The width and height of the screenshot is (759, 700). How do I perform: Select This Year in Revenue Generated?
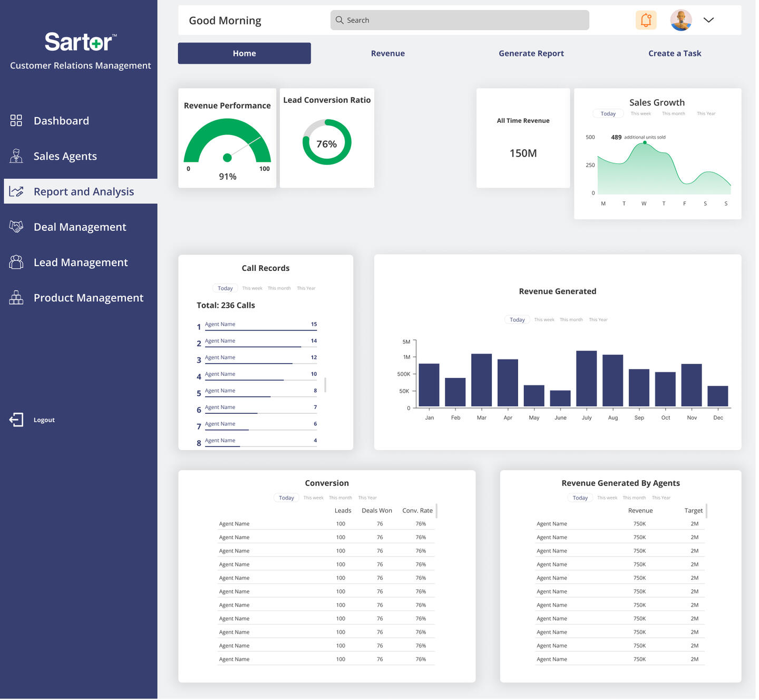598,320
